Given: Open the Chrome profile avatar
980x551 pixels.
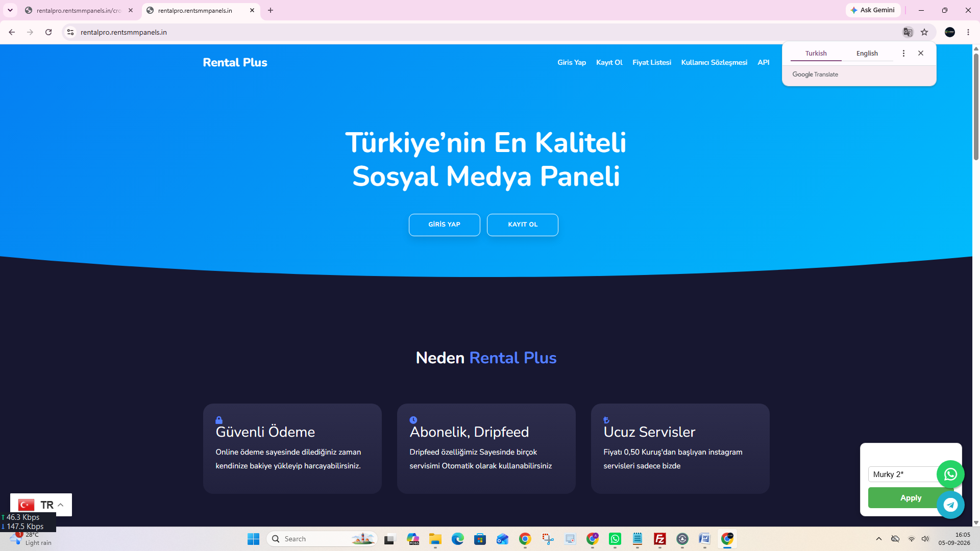Looking at the screenshot, I should point(950,32).
